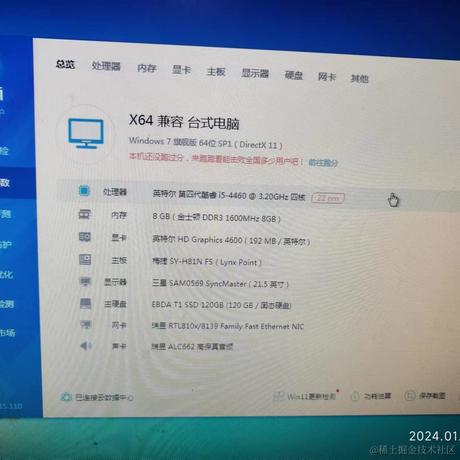
Task: Click the 声卡 row label
Action: pos(119,346)
